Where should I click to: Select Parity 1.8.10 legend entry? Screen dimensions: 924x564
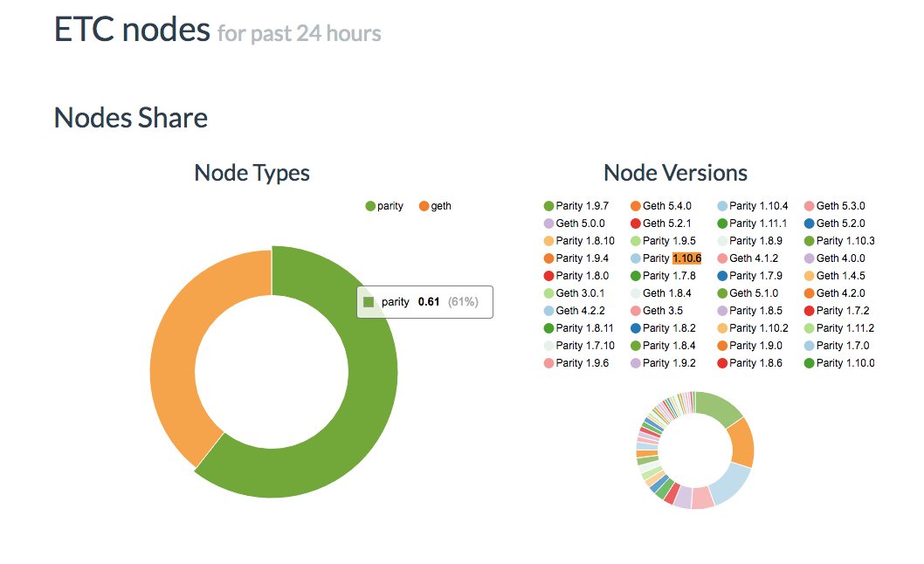pyautogui.click(x=579, y=240)
